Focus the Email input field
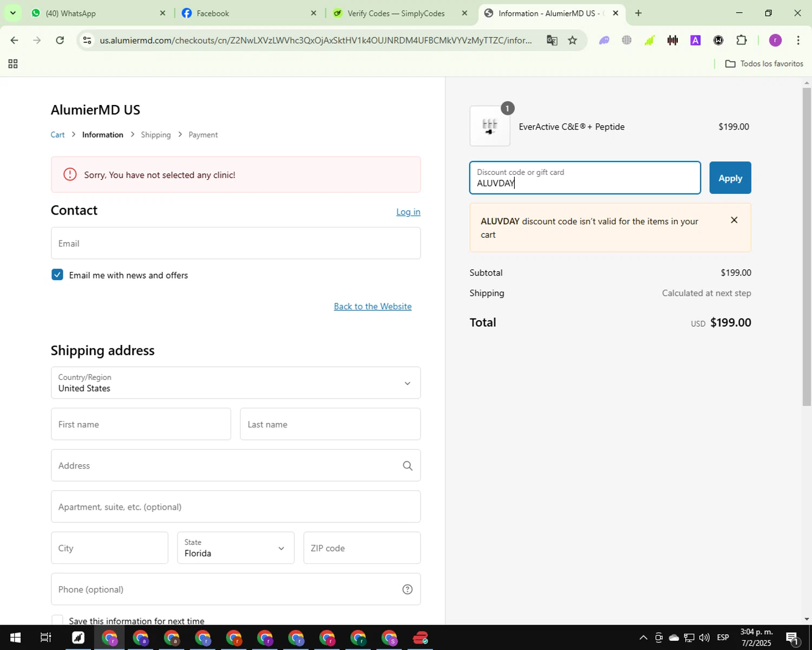The width and height of the screenshot is (812, 650). (235, 243)
